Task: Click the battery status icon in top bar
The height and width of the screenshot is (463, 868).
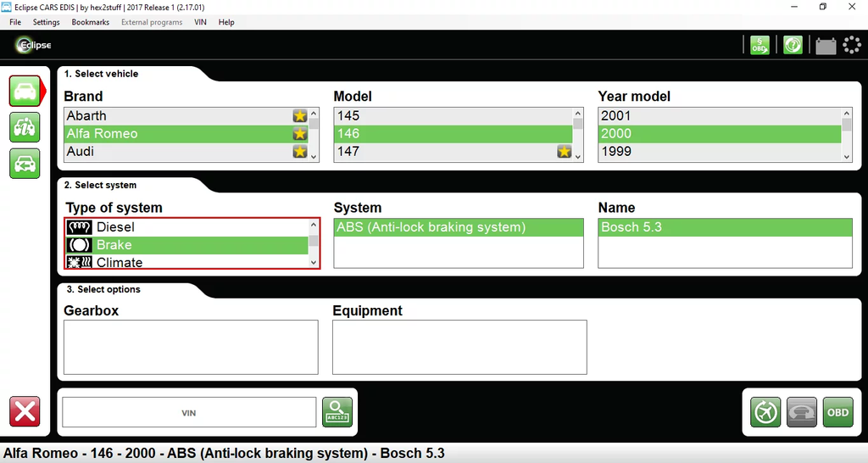Action: point(826,46)
